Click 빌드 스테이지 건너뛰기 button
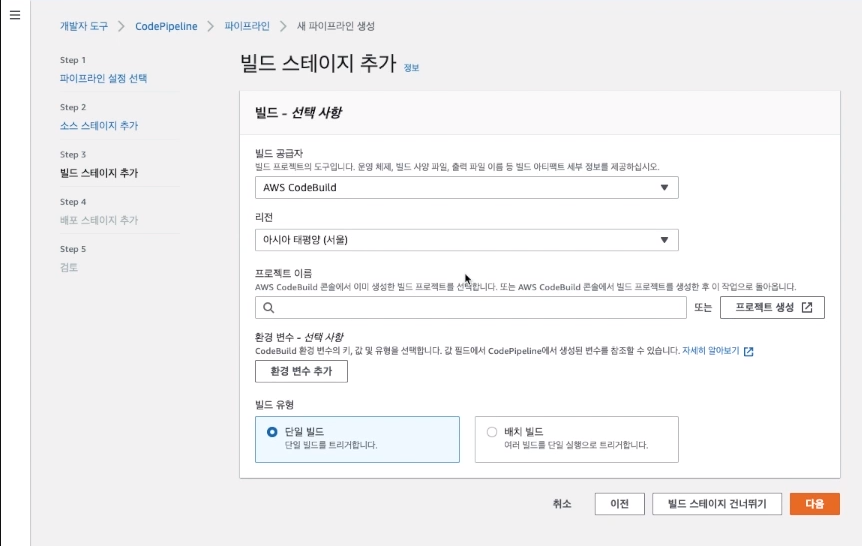The width and height of the screenshot is (862, 546). tap(717, 504)
